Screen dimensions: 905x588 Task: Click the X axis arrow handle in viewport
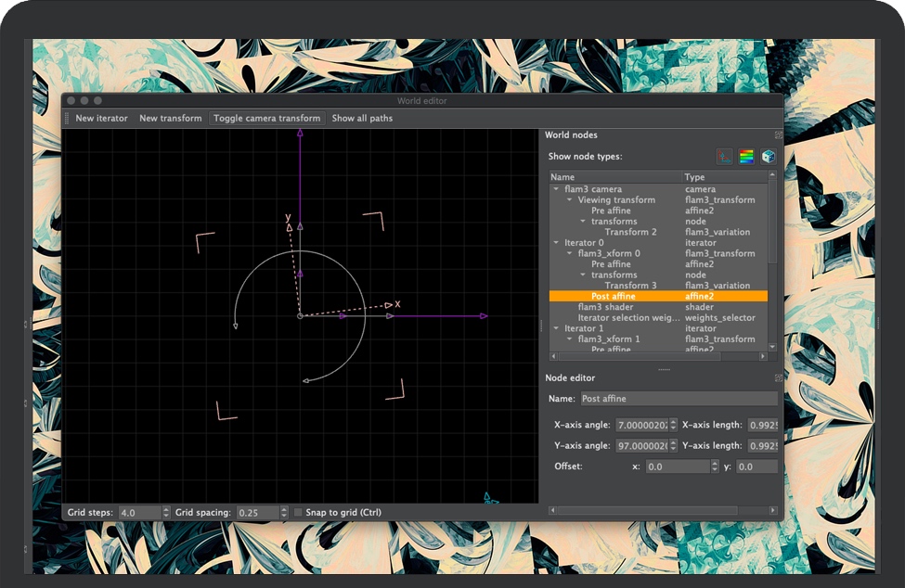388,305
